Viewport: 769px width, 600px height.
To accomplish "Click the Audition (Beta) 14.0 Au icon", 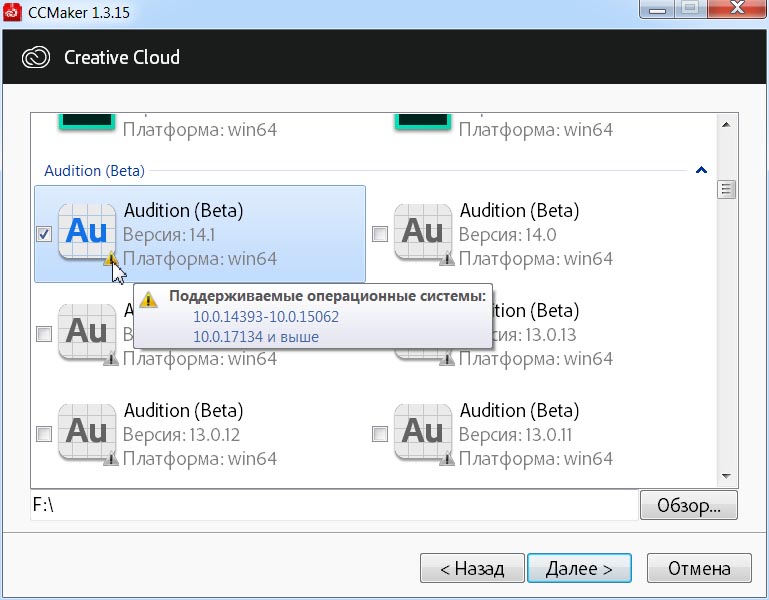I will click(423, 231).
